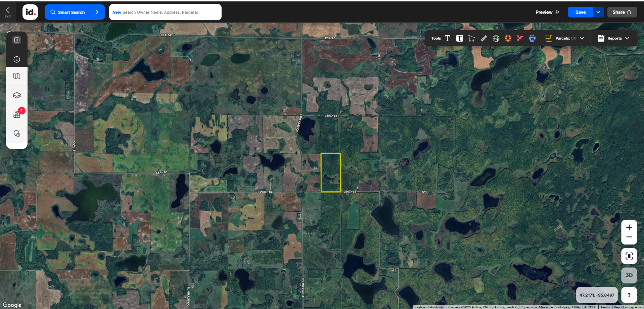The image size is (644, 309).
Task: Select the plain Text tool
Action: [447, 38]
